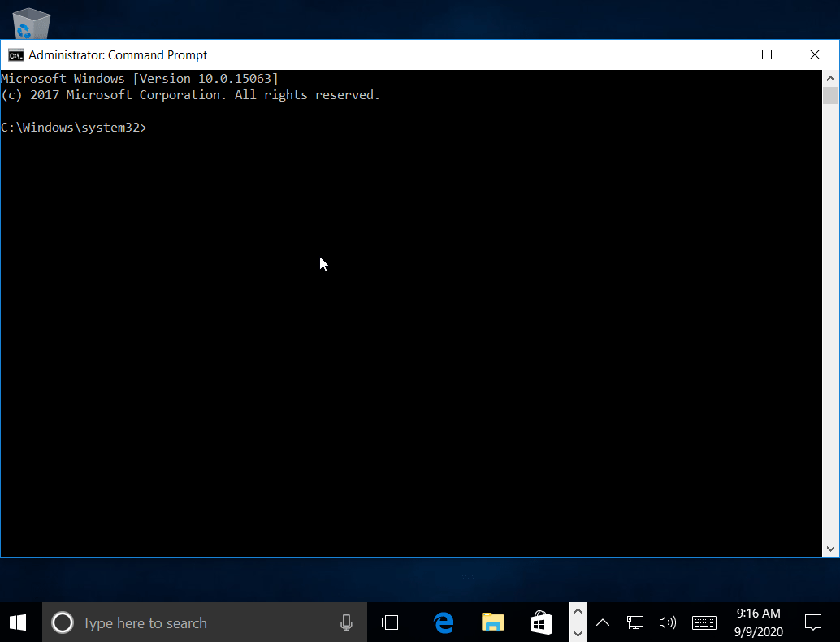Launch Microsoft Edge from the taskbar
The width and height of the screenshot is (840, 642).
(x=444, y=622)
